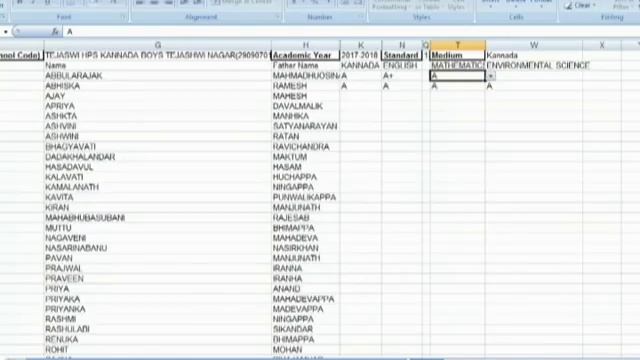This screenshot has height=360, width=640.
Task: Select student RENUKA cell
Action: (x=158, y=339)
